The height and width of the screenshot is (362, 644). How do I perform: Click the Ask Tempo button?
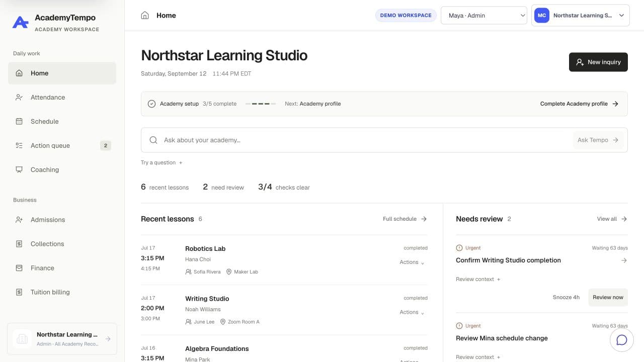[598, 140]
